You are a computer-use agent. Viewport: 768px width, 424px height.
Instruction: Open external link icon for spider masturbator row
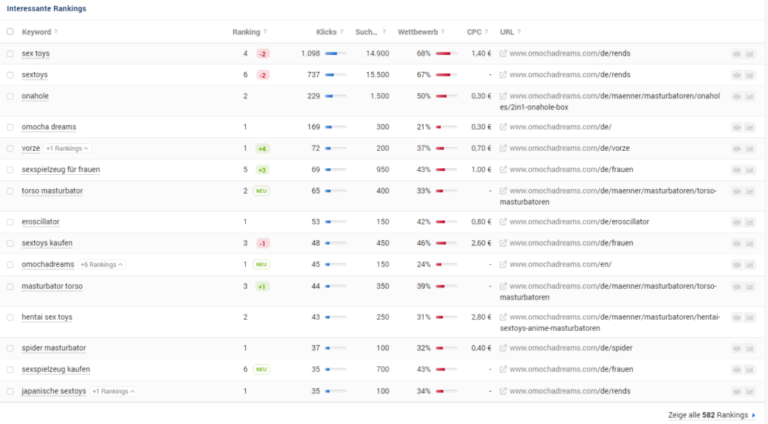(x=503, y=349)
